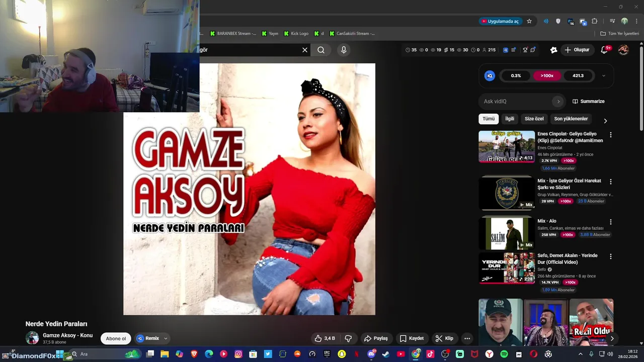Screen dimensions: 644x362
Task: Click the vidIQ badge icon left of Oluştur
Action: click(x=554, y=50)
